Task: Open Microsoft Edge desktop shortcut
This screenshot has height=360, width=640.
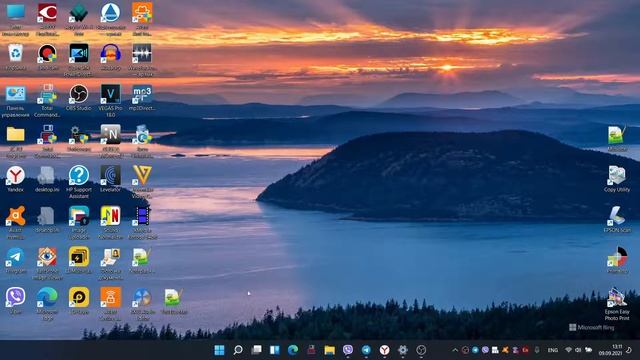Action: pos(47,297)
